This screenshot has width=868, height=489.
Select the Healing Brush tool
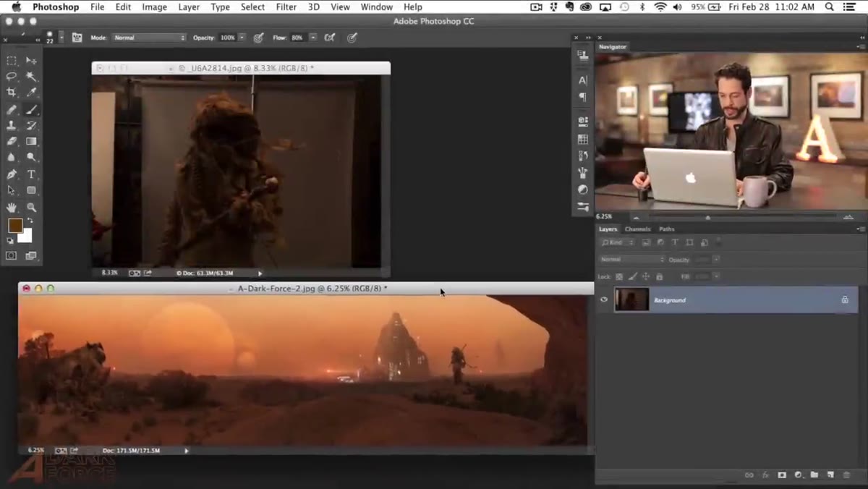coord(12,110)
